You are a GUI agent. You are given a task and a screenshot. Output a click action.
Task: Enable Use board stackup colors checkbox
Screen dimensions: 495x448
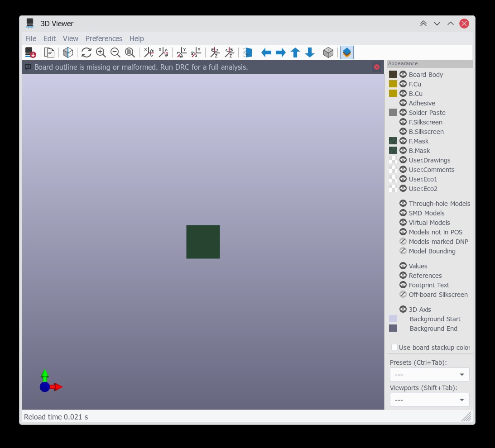394,348
